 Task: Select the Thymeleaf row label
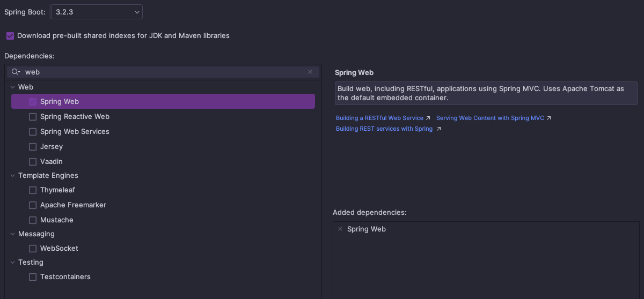(57, 190)
